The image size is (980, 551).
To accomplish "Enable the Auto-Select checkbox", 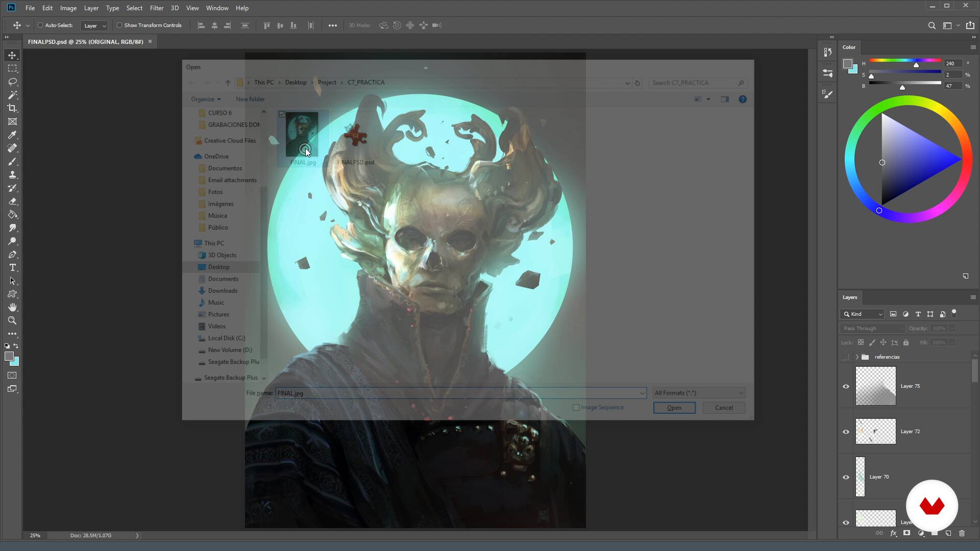I will click(40, 25).
